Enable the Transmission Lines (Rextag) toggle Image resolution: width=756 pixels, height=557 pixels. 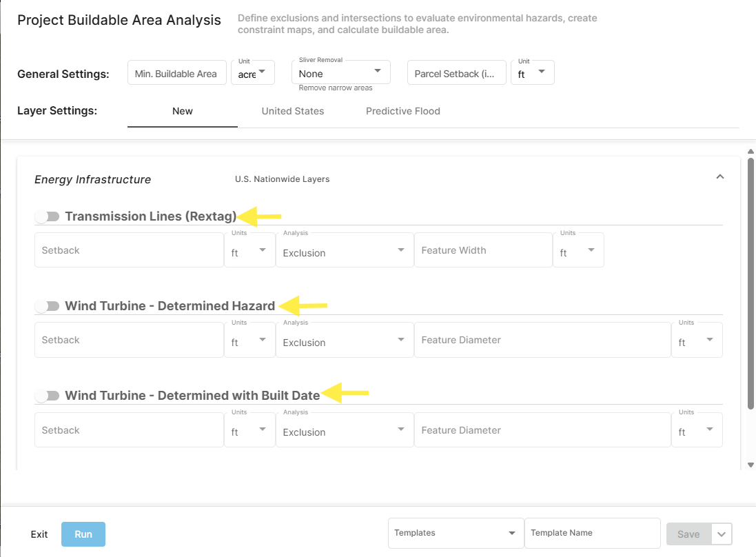coord(48,216)
